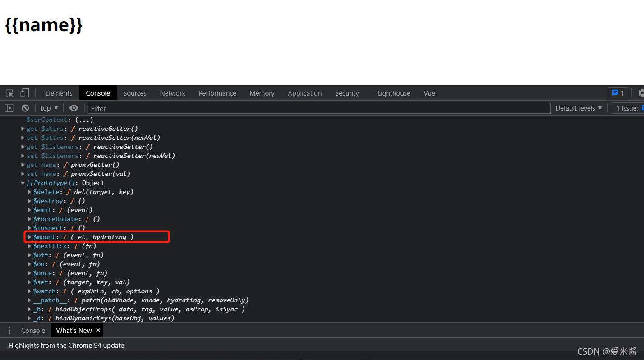644x360 pixels.
Task: Focus the console Filter input field
Action: (x=319, y=108)
